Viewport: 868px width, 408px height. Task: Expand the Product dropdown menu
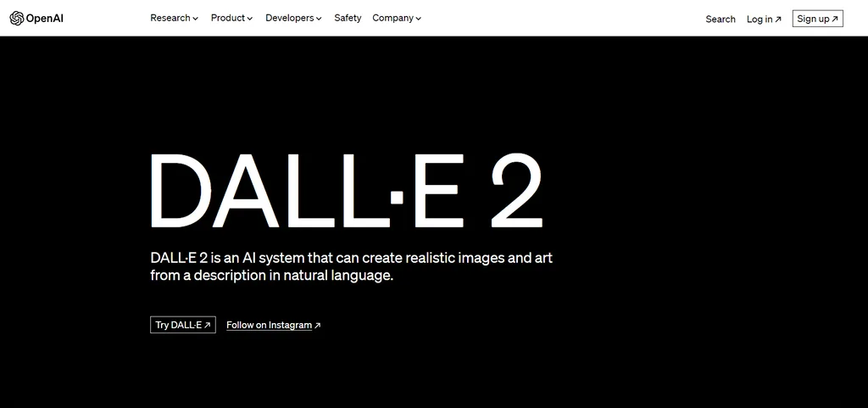point(231,18)
